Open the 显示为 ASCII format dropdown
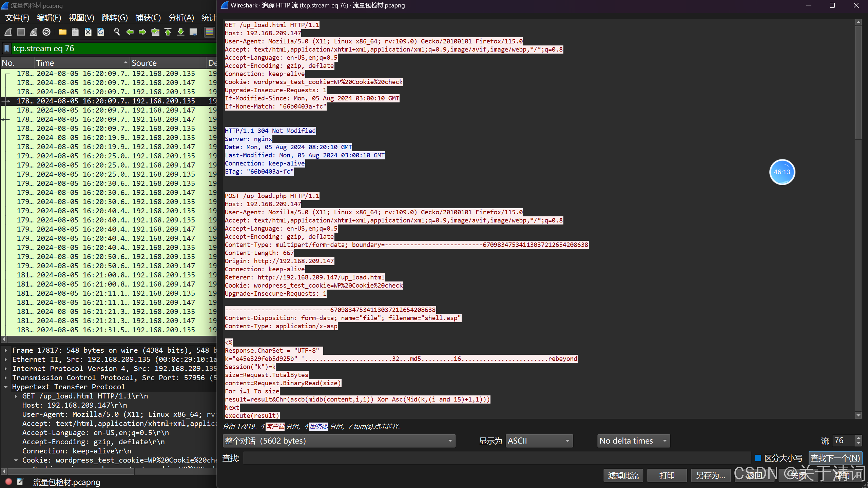Viewport: 868px width, 488px height. (539, 441)
